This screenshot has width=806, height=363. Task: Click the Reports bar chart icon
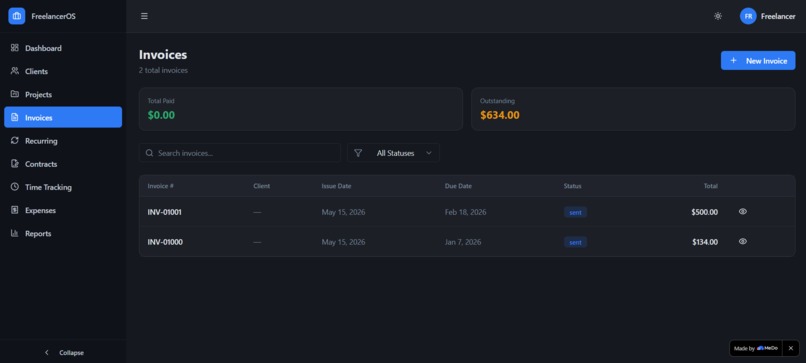[14, 233]
